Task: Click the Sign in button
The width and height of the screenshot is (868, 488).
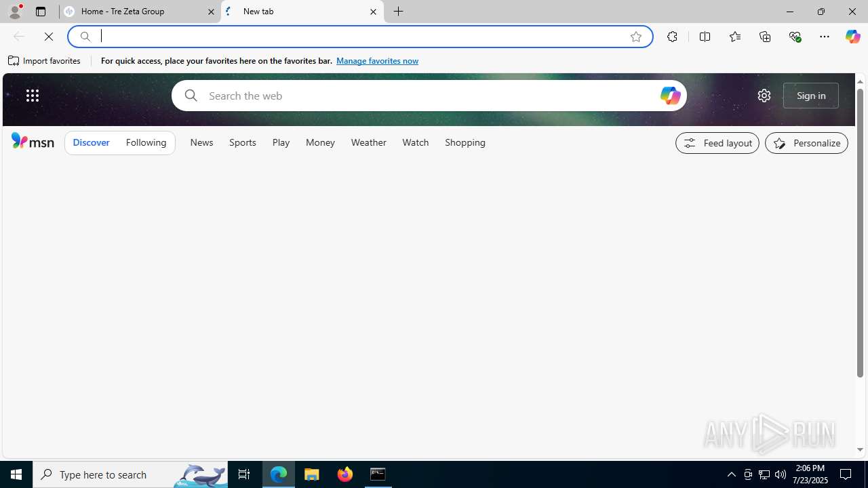Action: (811, 96)
